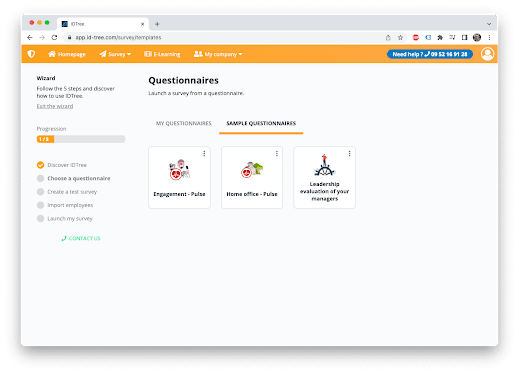Open the browser extensions puzzle icon
519x374 pixels.
440,38
